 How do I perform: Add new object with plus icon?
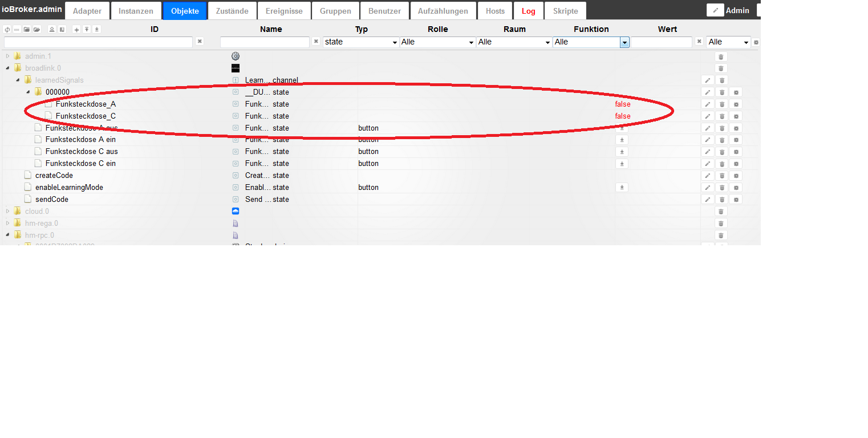click(76, 29)
